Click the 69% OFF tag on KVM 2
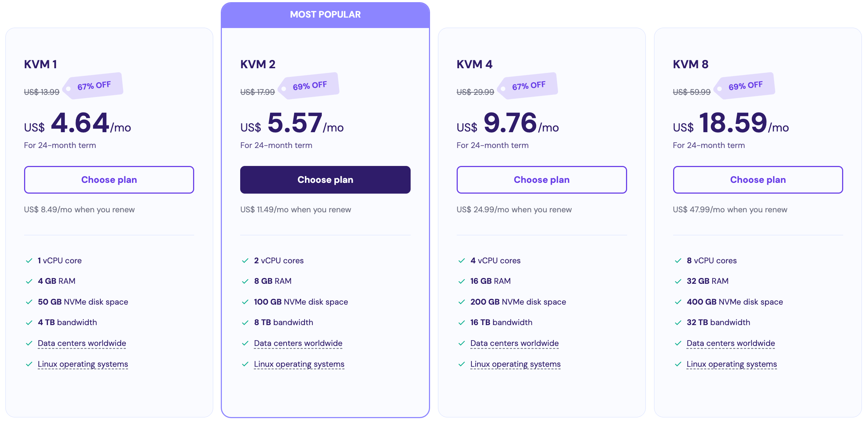The image size is (868, 421). coord(310,85)
